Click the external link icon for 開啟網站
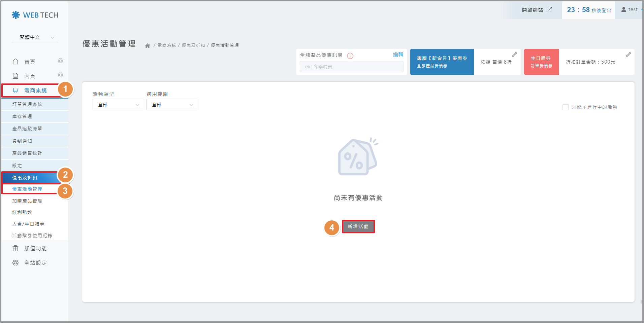Image resolution: width=644 pixels, height=323 pixels. click(549, 10)
